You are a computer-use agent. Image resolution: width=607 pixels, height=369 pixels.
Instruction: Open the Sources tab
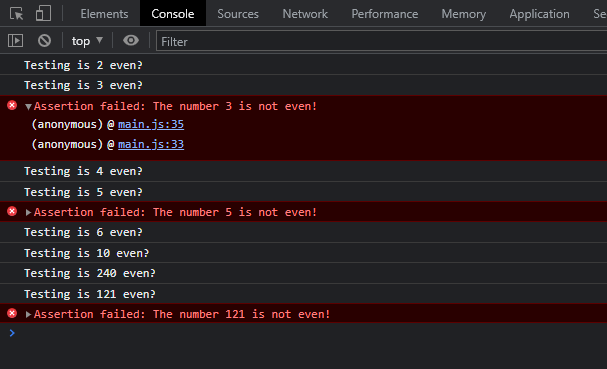(x=238, y=14)
